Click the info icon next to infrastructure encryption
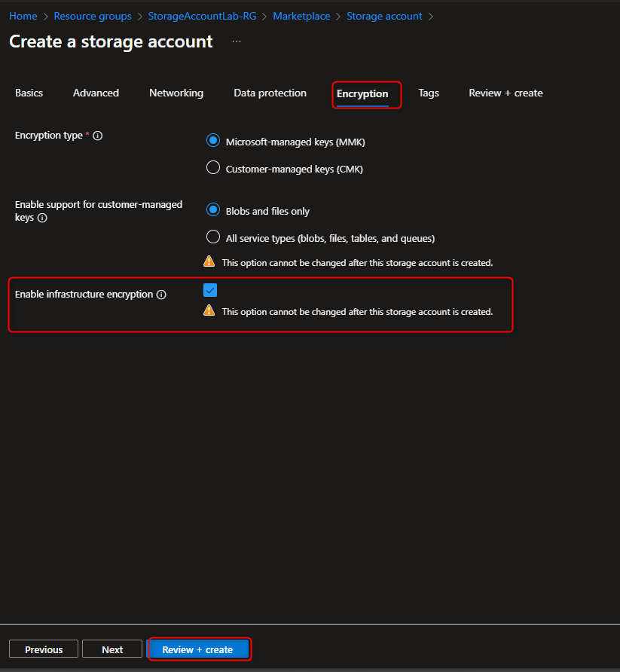This screenshot has width=620, height=672. tap(162, 294)
